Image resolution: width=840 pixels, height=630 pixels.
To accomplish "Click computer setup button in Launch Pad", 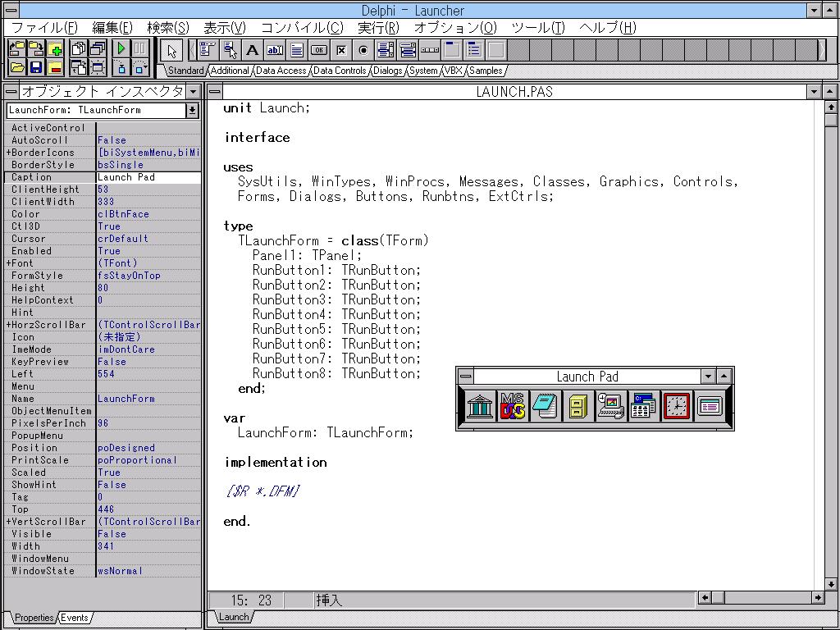I will pyautogui.click(x=611, y=406).
